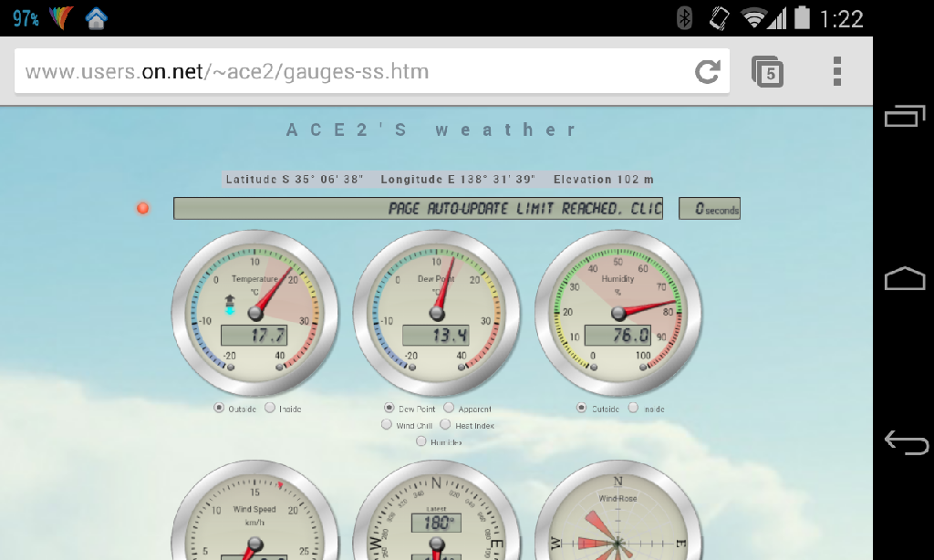Screen dimensions: 934x560
Task: Click the red status LED indicator
Action: pyautogui.click(x=142, y=208)
